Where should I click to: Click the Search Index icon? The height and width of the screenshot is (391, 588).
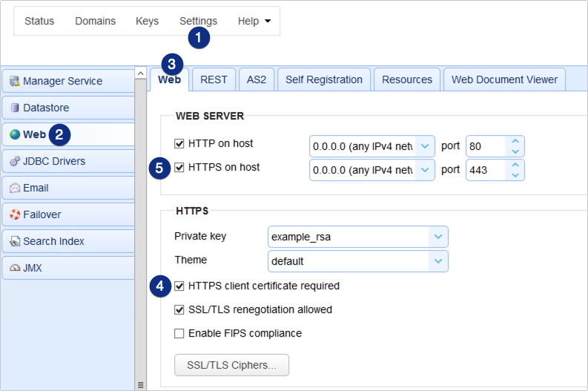(x=15, y=241)
